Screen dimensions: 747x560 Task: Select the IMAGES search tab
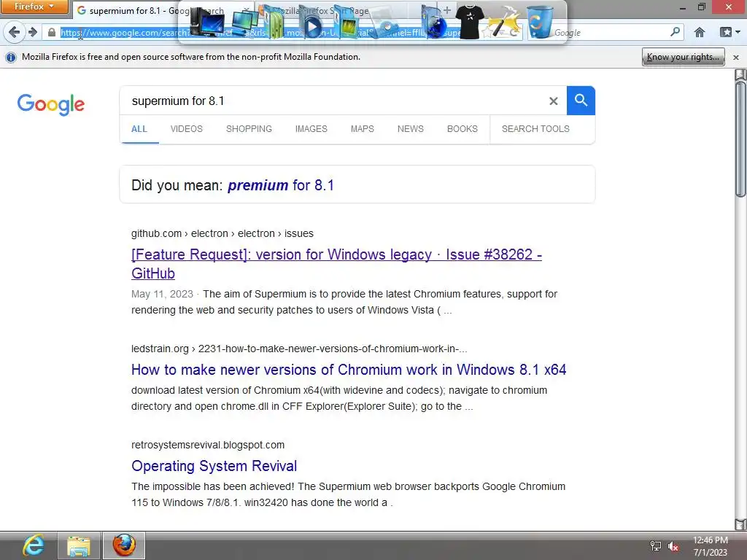coord(311,129)
